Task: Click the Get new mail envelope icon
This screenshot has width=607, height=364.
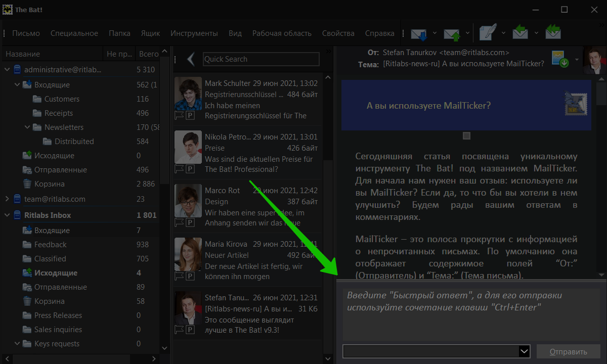Action: pos(419,34)
